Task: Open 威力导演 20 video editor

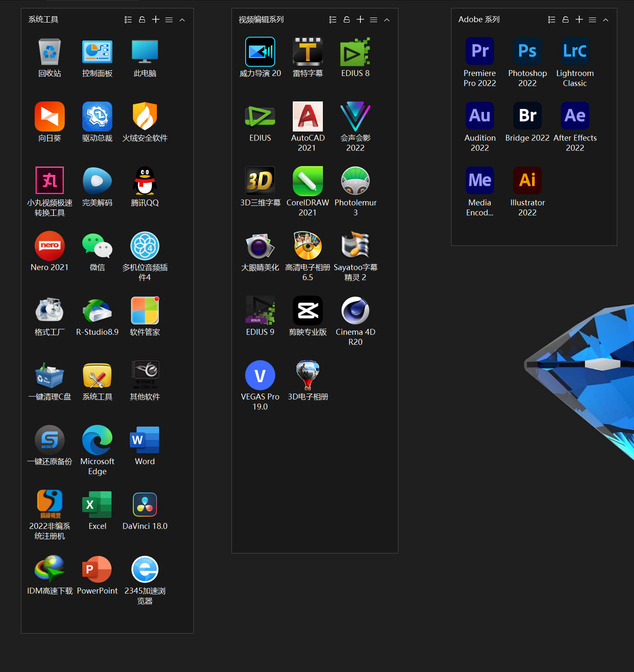Action: (x=260, y=52)
